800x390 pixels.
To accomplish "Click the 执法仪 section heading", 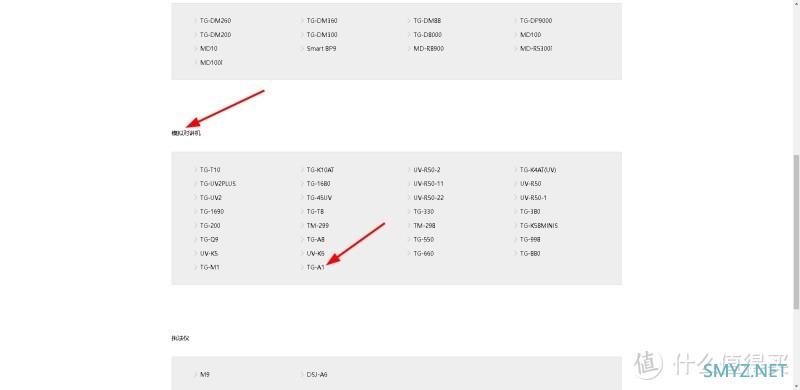I will click(181, 338).
